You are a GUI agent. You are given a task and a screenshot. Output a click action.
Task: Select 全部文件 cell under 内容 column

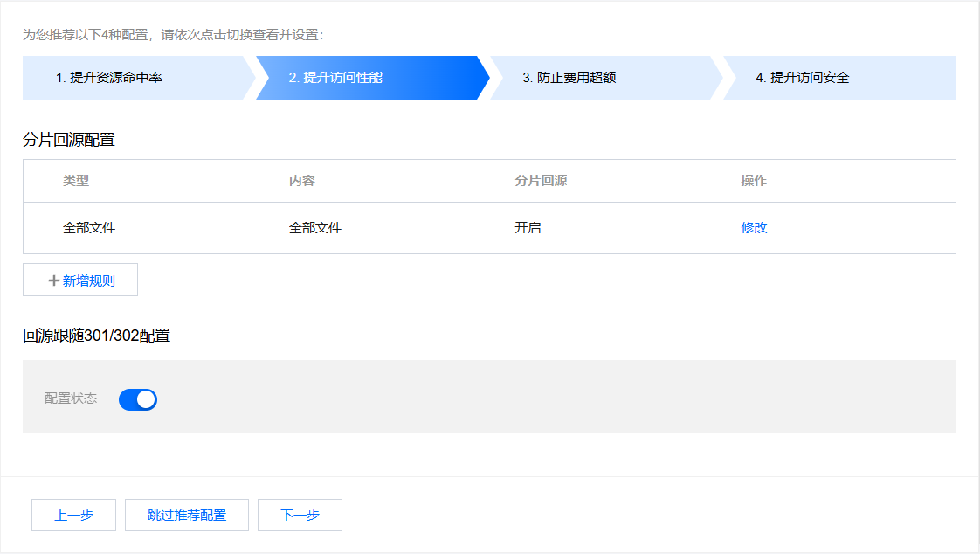315,228
